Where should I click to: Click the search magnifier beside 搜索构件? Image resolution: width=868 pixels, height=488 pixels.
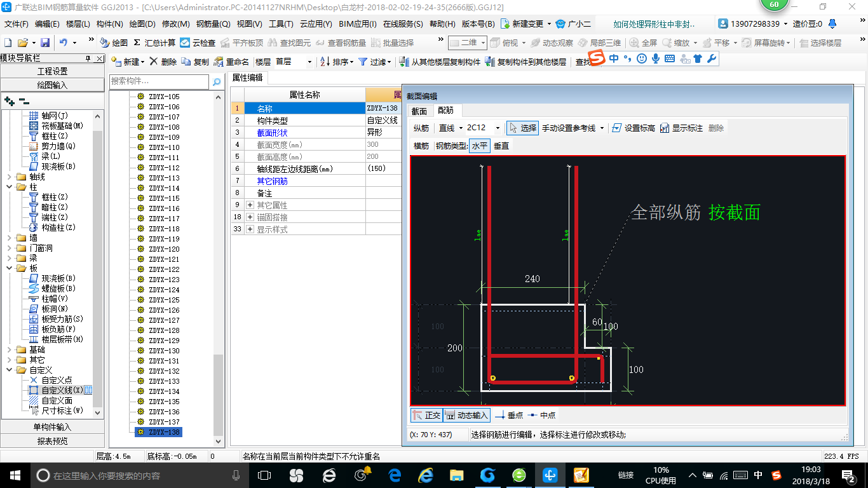tap(217, 81)
